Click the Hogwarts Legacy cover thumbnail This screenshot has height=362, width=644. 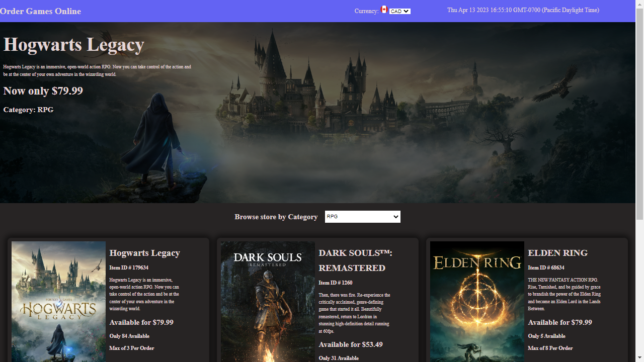(58, 302)
